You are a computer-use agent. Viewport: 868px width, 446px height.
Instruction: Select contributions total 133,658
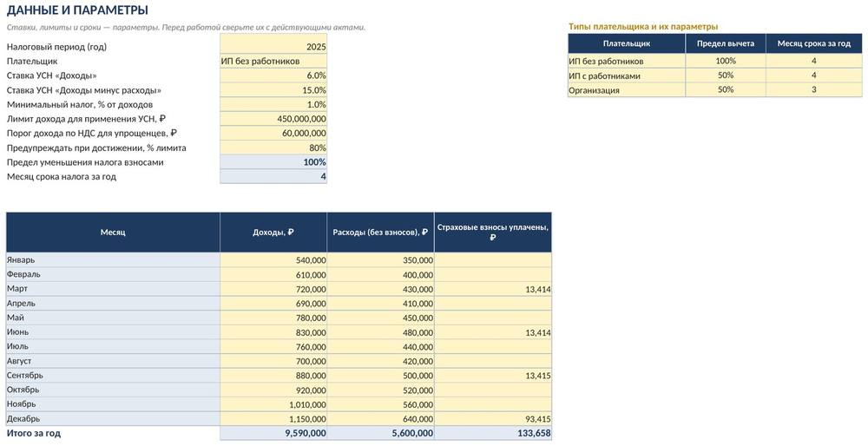point(493,433)
